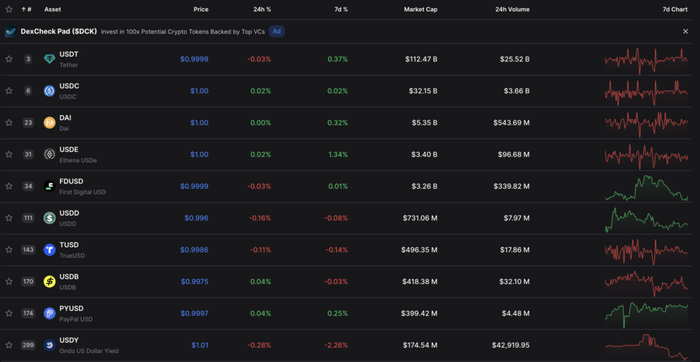Viewport: 700px width, 362px height.
Task: Favorite DAI with its star icon
Action: (8, 122)
